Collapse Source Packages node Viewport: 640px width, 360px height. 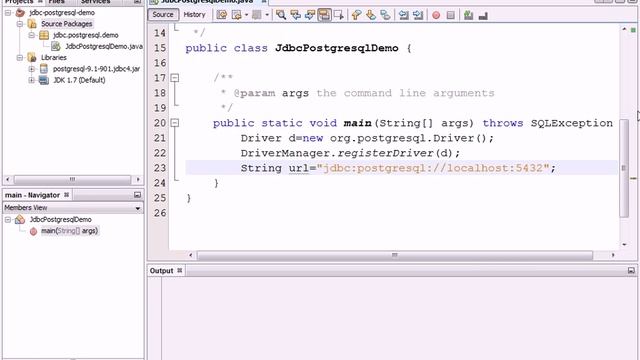(x=20, y=24)
